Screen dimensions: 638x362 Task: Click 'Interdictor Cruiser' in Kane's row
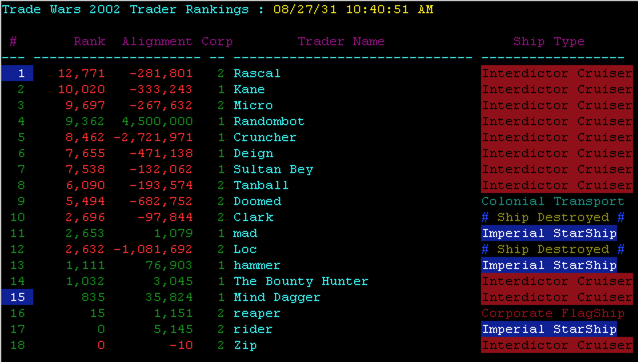click(x=557, y=89)
